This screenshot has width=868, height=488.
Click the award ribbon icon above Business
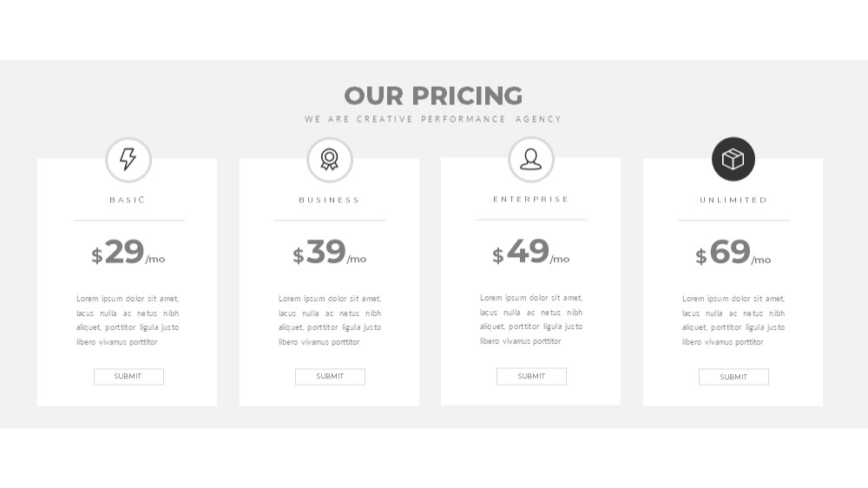[x=330, y=160]
